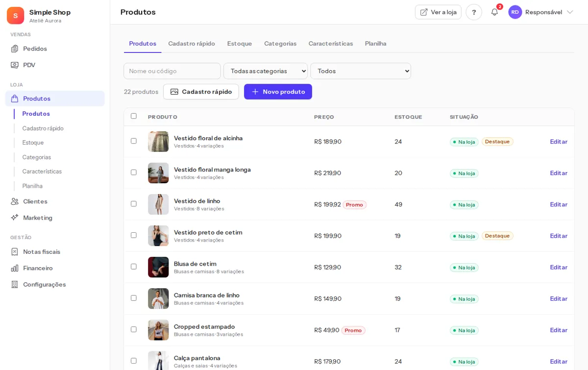This screenshot has width=588, height=370.
Task: Click the image icon in Cadastro rápido button
Action: (x=174, y=92)
